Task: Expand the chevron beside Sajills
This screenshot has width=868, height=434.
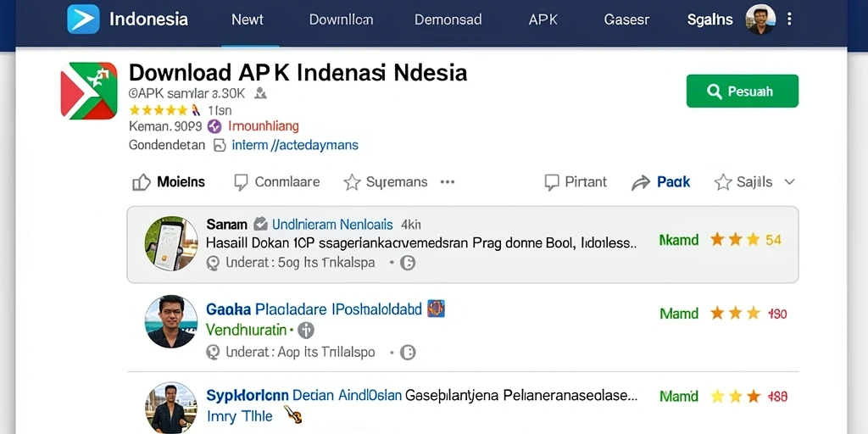Action: click(790, 182)
